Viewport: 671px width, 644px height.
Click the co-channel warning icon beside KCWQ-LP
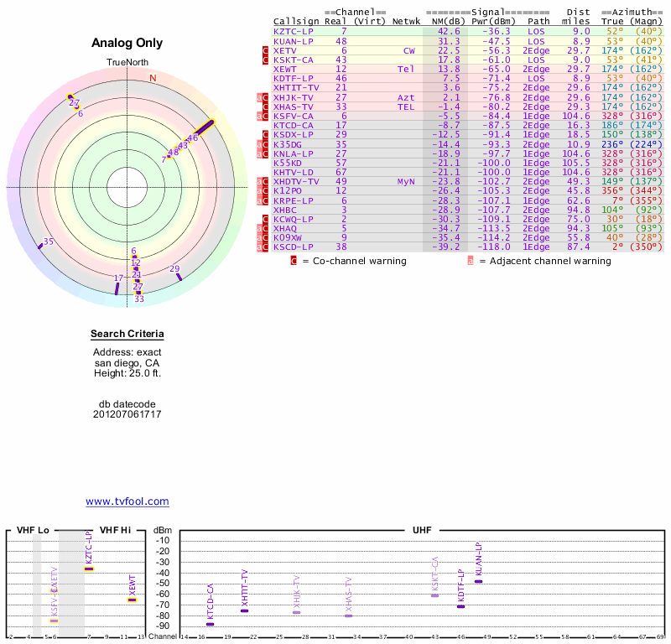click(x=266, y=219)
